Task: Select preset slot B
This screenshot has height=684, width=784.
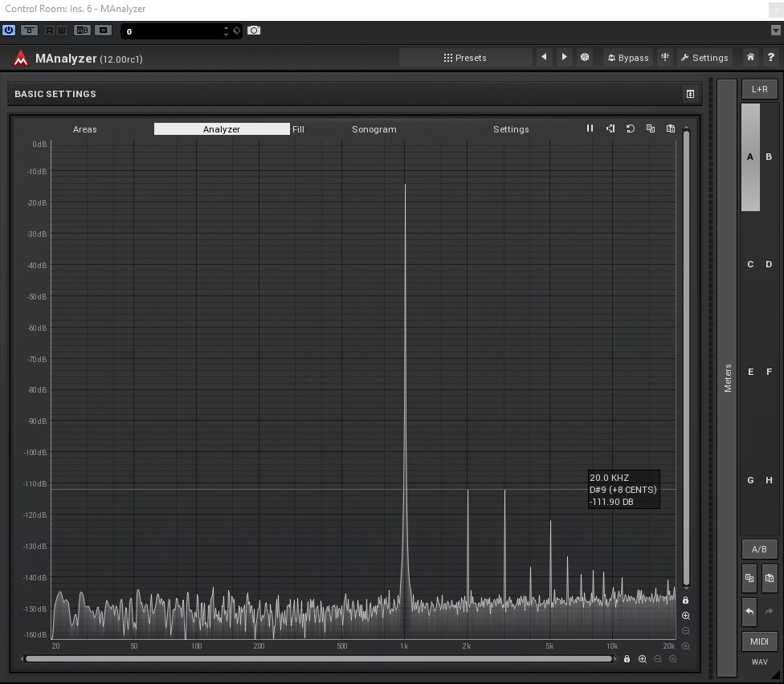Action: (x=769, y=157)
